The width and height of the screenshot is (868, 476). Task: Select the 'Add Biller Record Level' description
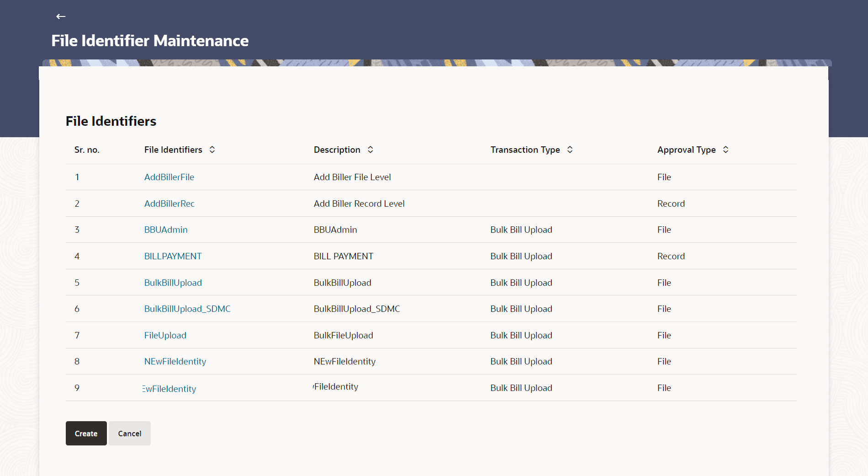tap(359, 203)
